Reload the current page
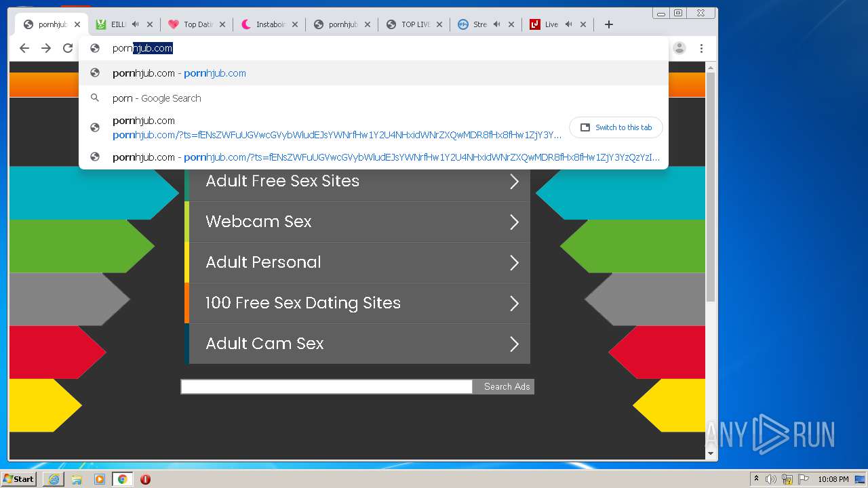 (68, 48)
